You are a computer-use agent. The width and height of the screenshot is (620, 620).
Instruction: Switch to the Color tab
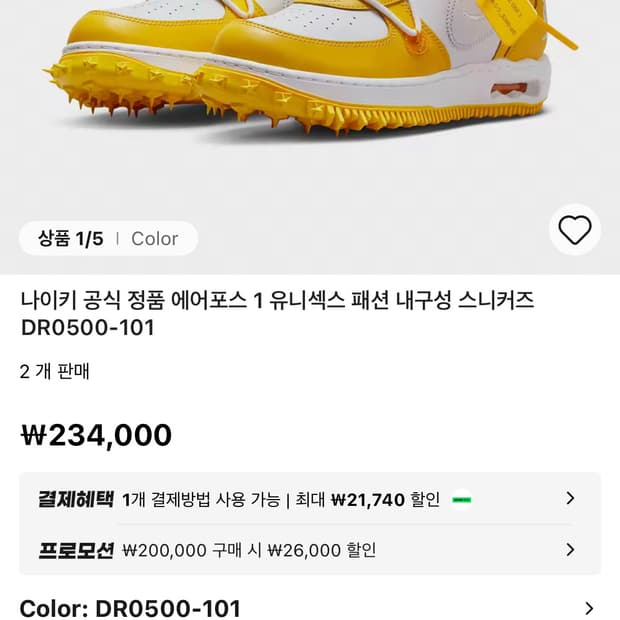pos(155,238)
